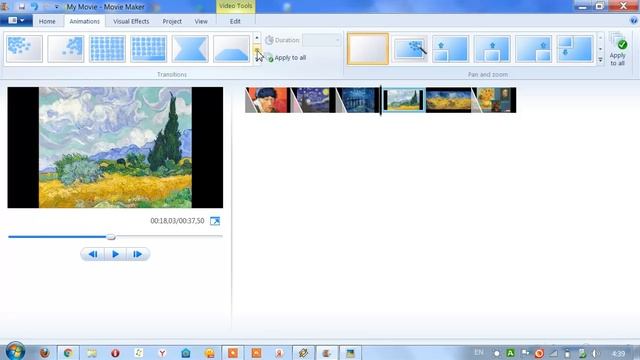Open the Windows Start menu
The height and width of the screenshot is (360, 640).
(15, 351)
